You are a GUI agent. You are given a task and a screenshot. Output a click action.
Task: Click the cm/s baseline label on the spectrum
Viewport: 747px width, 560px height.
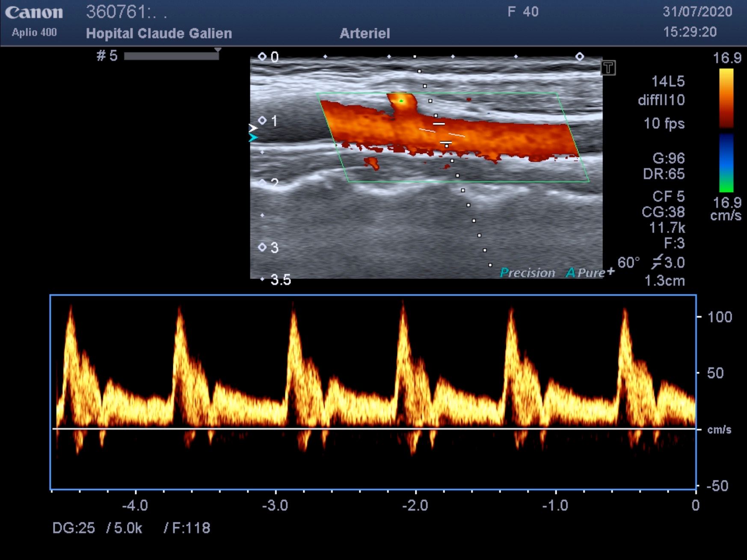click(719, 430)
